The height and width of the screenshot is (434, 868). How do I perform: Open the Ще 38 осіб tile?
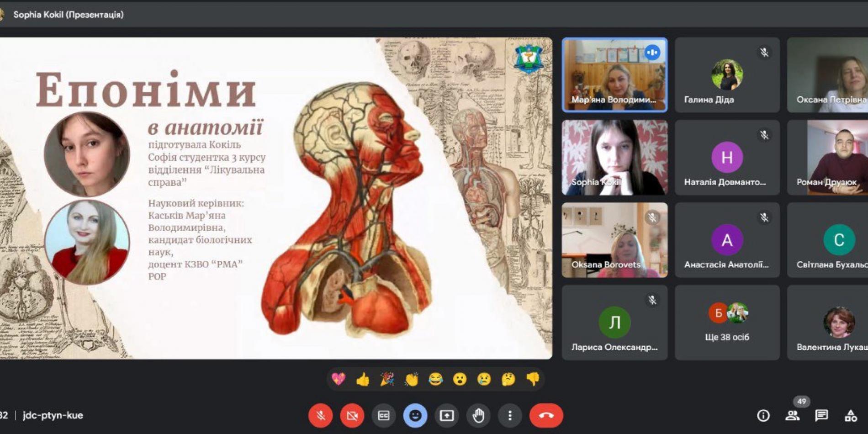(x=727, y=323)
